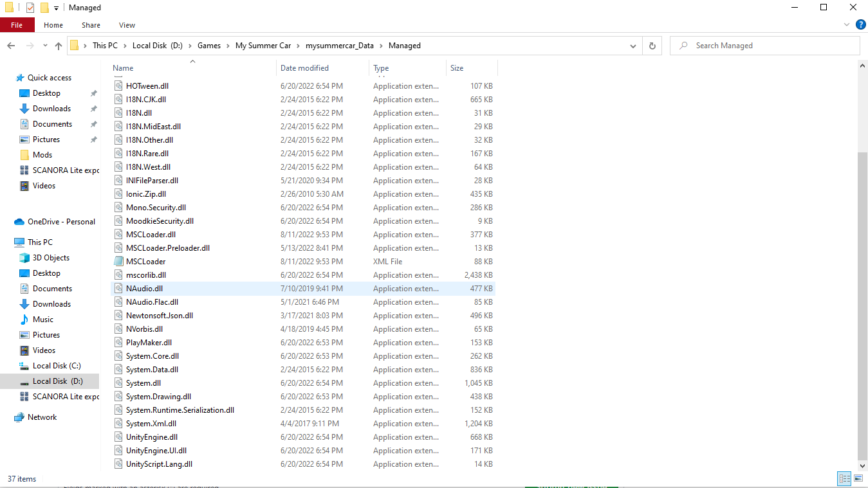This screenshot has width=868, height=488.
Task: Click the Up arrow to go to parent folder
Action: pyautogui.click(x=58, y=45)
